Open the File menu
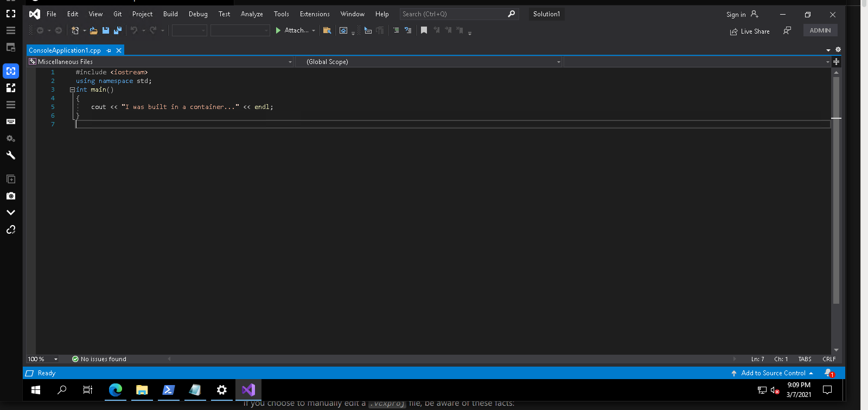The width and height of the screenshot is (868, 410). click(52, 14)
